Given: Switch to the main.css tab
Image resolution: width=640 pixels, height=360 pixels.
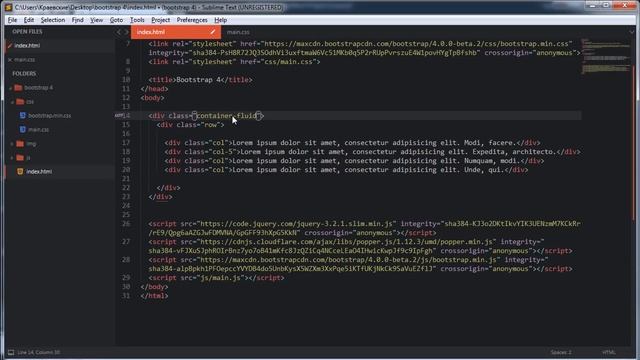Looking at the screenshot, I should tap(238, 32).
